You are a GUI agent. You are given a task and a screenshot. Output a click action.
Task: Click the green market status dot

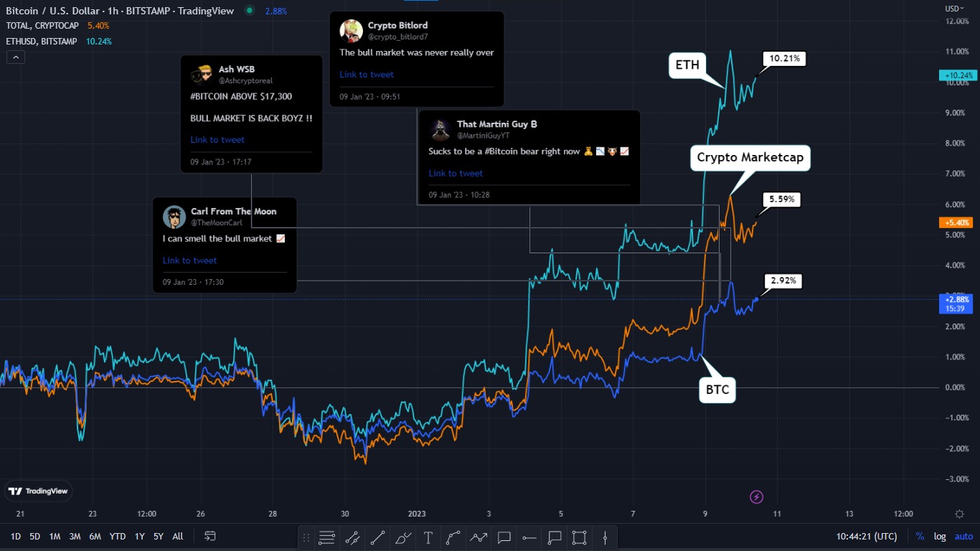click(249, 11)
